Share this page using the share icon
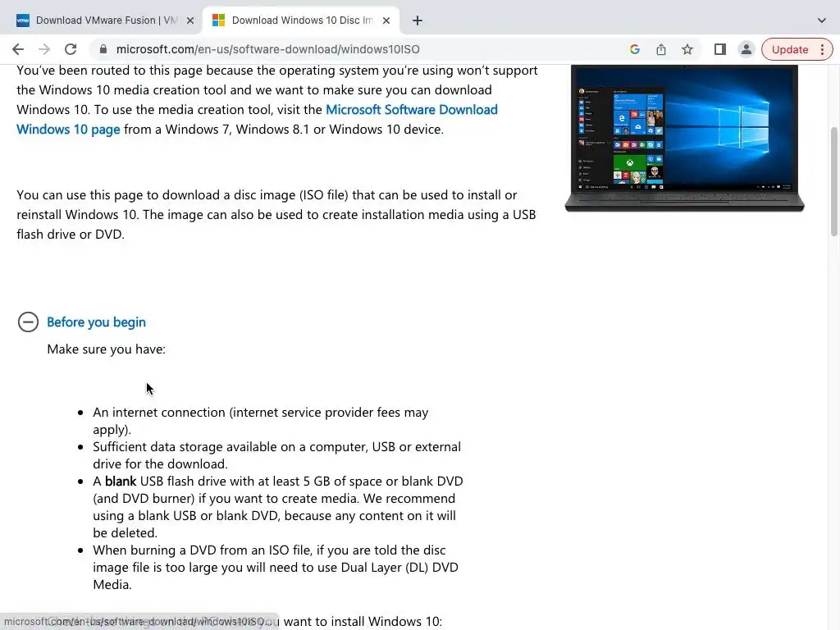 (661, 49)
